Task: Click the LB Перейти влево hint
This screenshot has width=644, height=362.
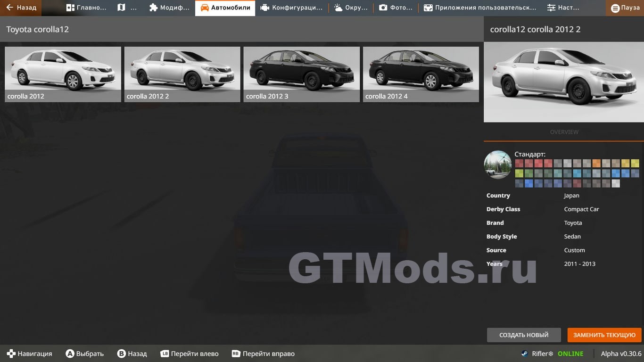Action: [190, 354]
